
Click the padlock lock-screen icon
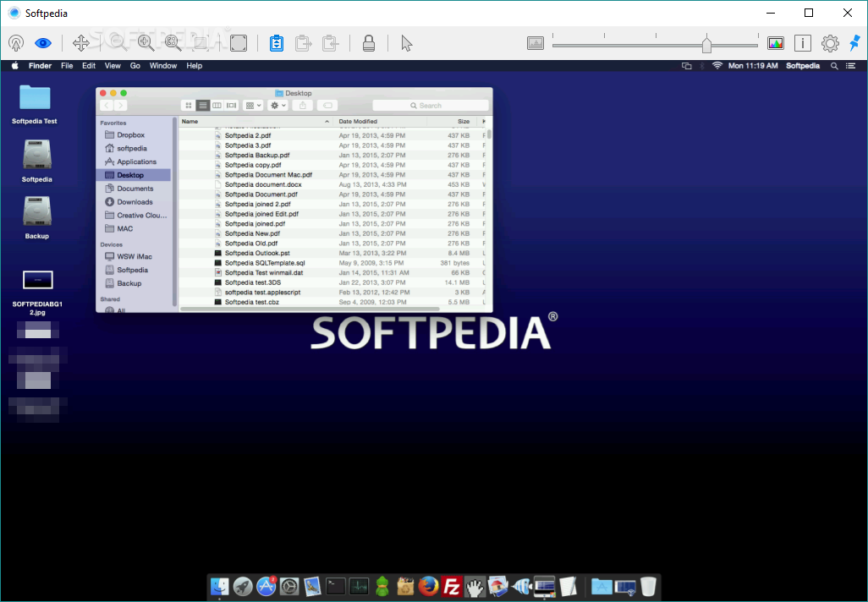click(x=369, y=43)
